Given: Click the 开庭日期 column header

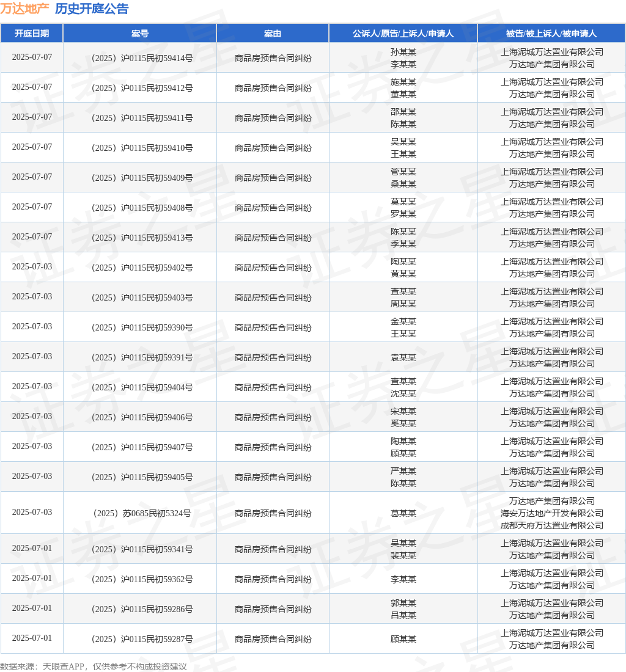Looking at the screenshot, I should [32, 34].
